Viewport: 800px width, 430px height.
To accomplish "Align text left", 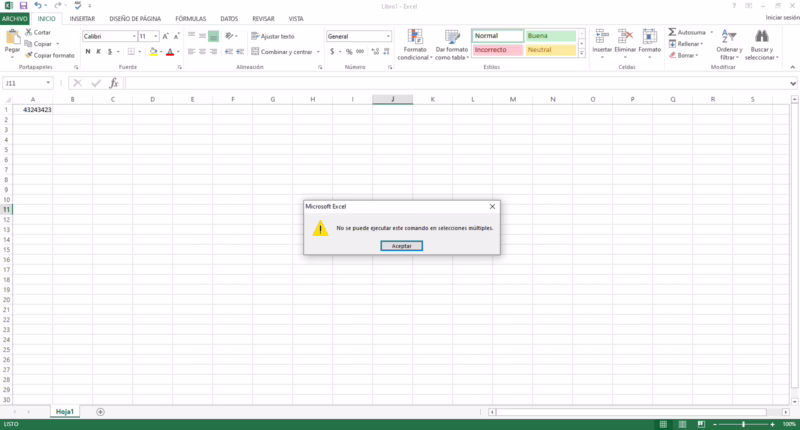I will pyautogui.click(x=191, y=52).
